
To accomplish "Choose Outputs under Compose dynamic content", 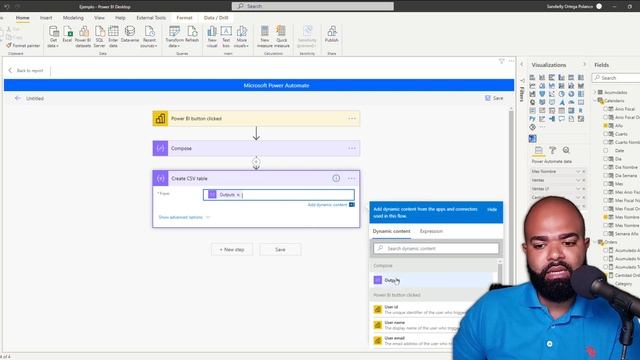I will coord(432,280).
